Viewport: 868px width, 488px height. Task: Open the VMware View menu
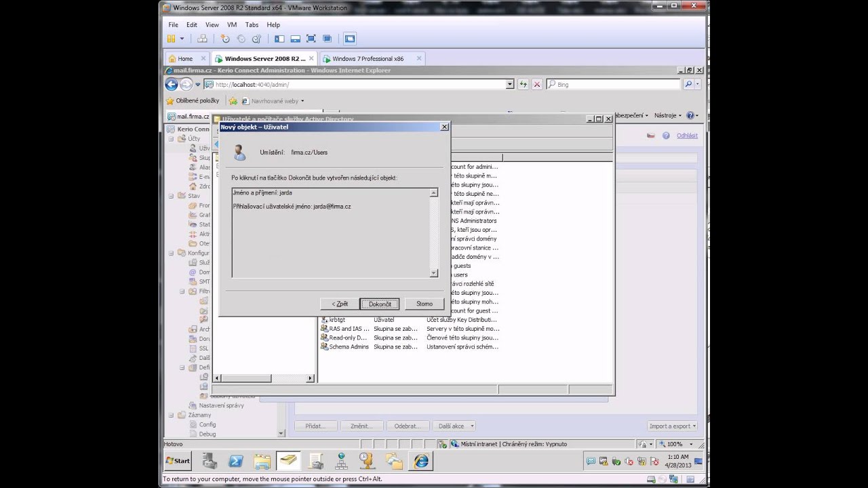(x=212, y=24)
